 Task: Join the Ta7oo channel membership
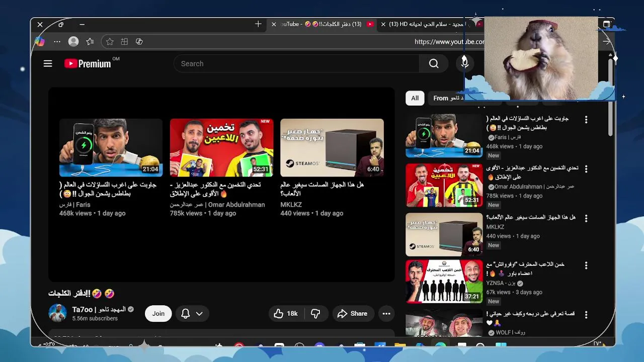pos(158,314)
